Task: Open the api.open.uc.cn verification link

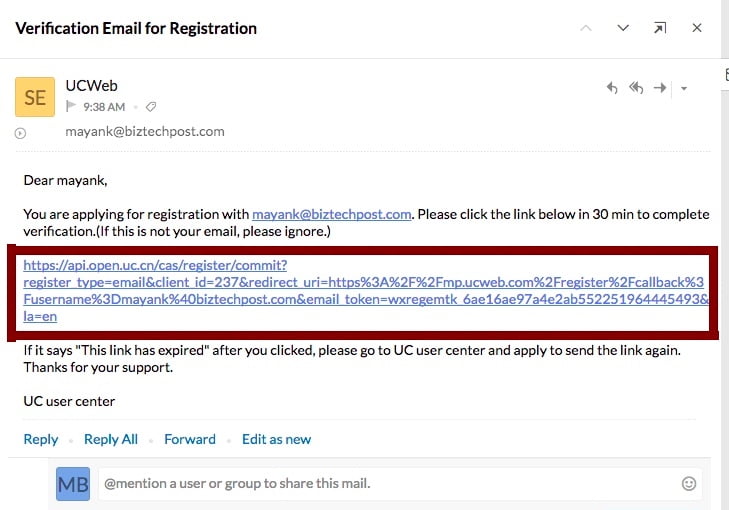Action: click(x=365, y=291)
